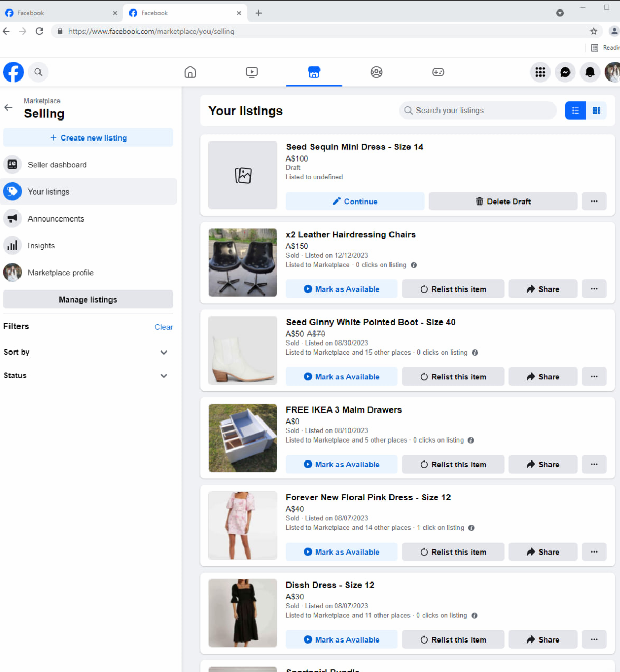Share the FREE IKEA 3 Malm Drawers listing
This screenshot has height=672, width=620.
pyautogui.click(x=543, y=464)
